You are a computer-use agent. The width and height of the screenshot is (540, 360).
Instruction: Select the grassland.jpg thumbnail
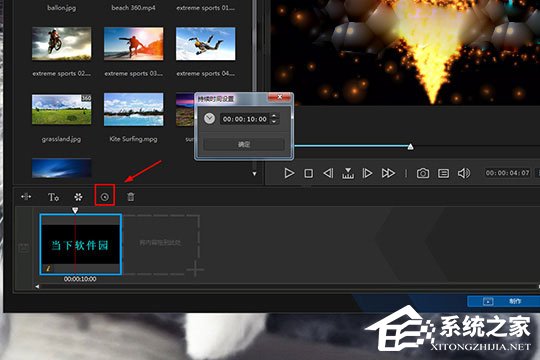(x=62, y=109)
